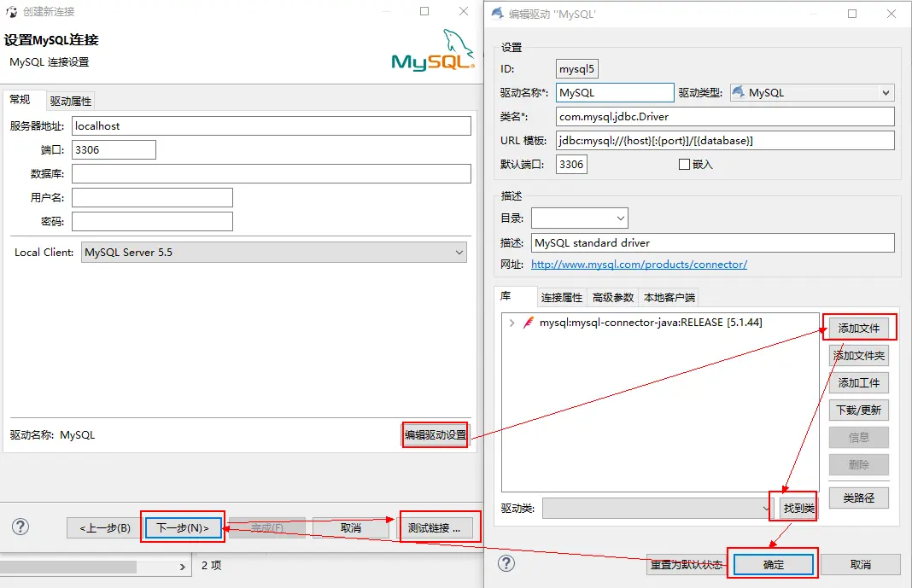This screenshot has width=912, height=588.
Task: Select mysql-connector-java:RELEASE [5.1.44] row
Action: [650, 323]
